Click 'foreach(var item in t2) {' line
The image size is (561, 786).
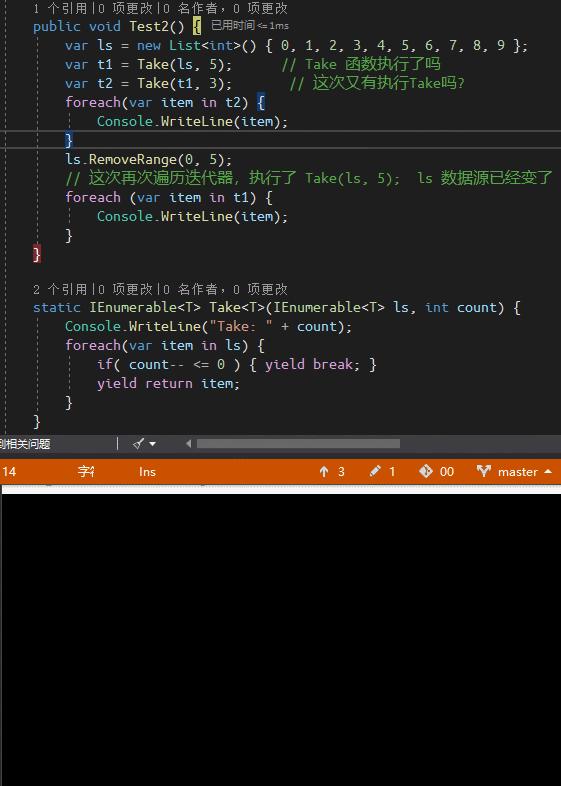165,102
